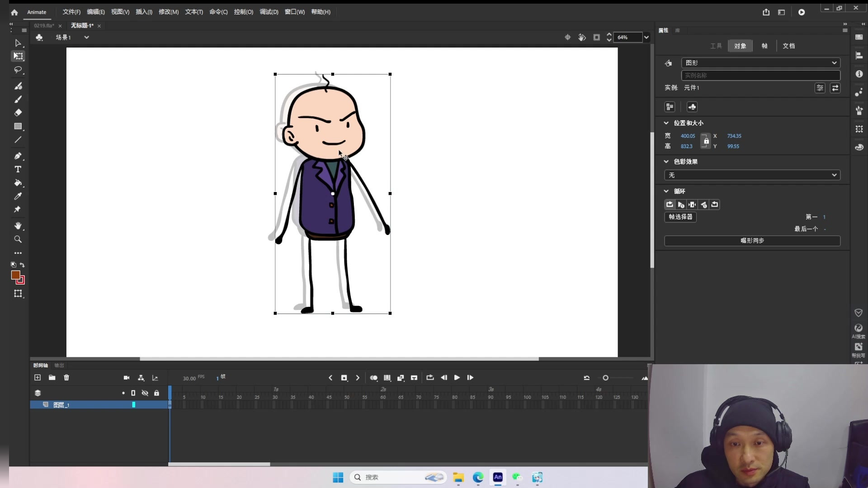Select the Lasso tool
868x488 pixels.
[18, 70]
